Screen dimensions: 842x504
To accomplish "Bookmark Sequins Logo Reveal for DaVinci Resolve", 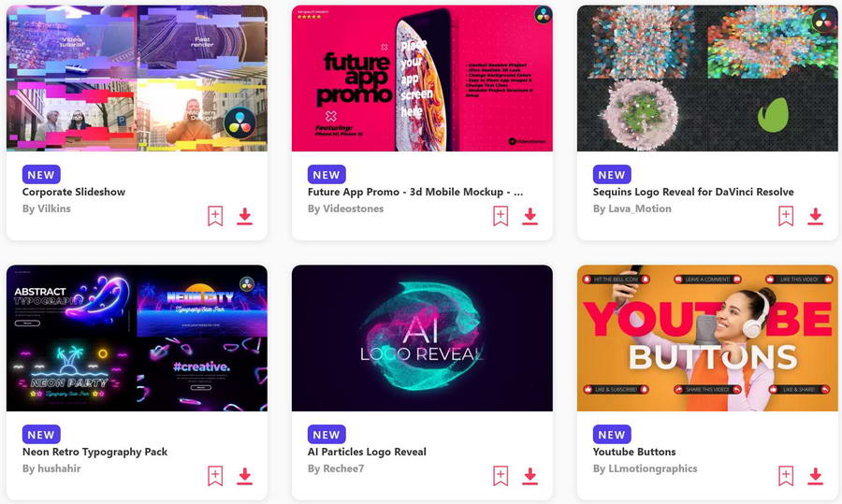I will (x=786, y=216).
